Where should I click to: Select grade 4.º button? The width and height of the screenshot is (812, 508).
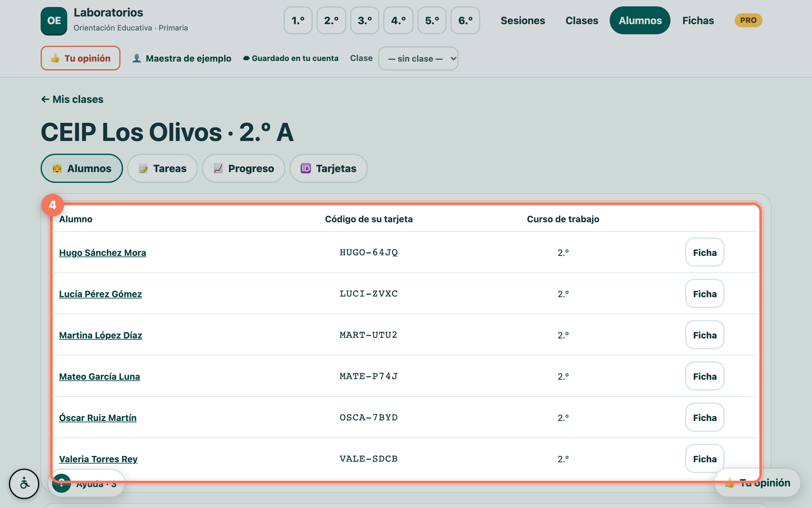click(x=398, y=21)
